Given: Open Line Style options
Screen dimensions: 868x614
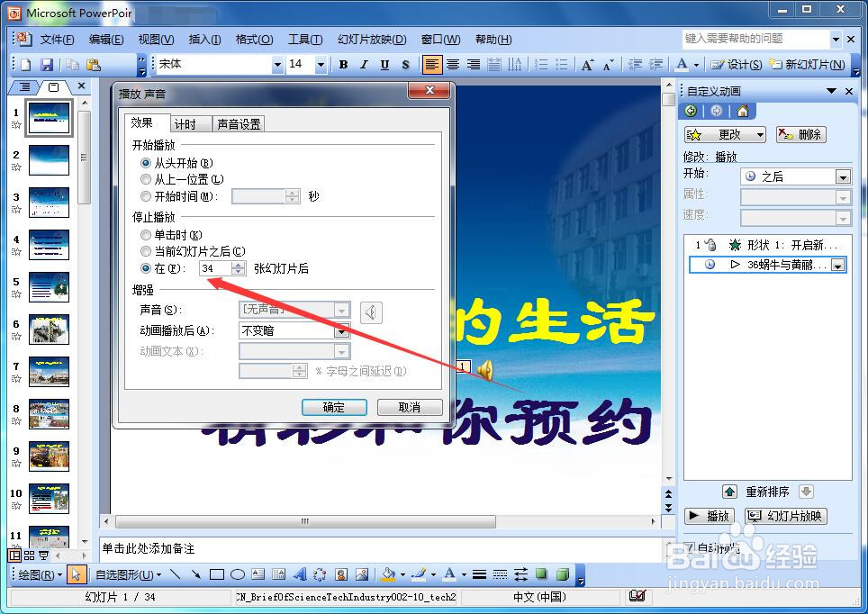Looking at the screenshot, I should (479, 574).
